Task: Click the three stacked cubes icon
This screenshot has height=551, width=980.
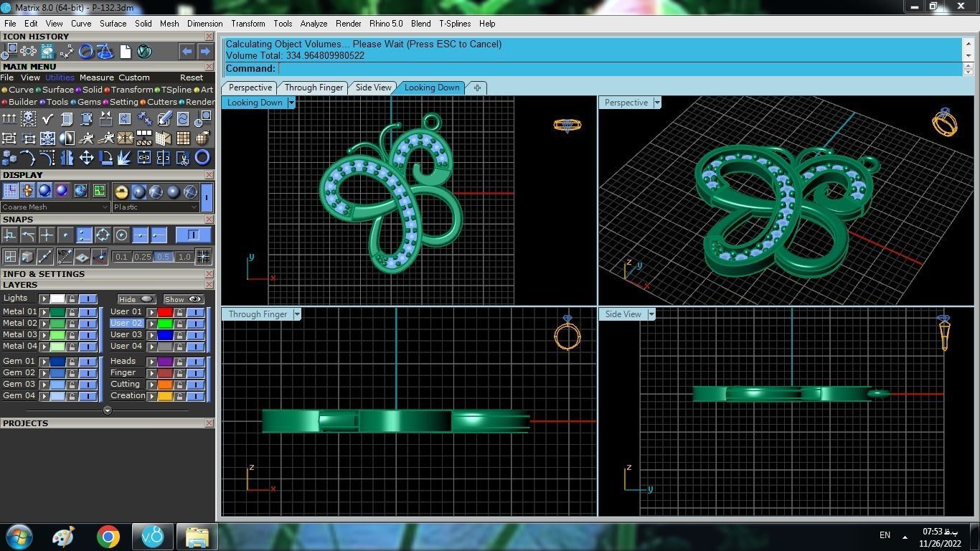Action: [9, 157]
